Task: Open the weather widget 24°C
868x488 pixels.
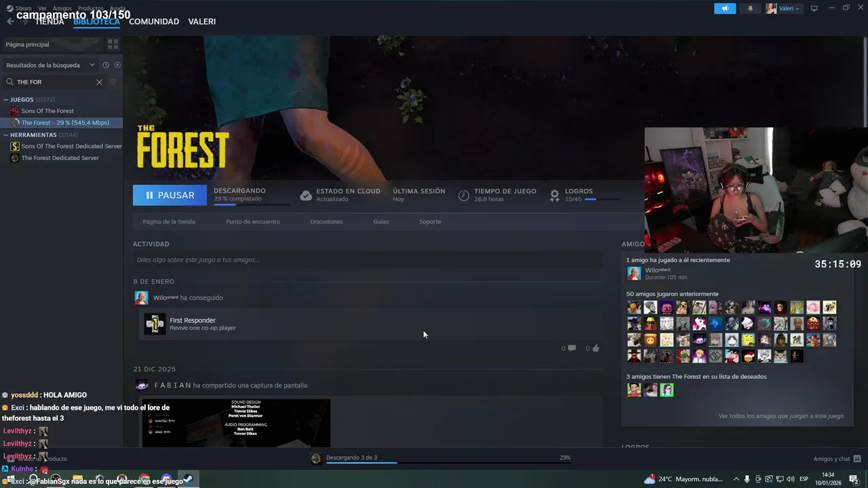Action: click(x=684, y=479)
